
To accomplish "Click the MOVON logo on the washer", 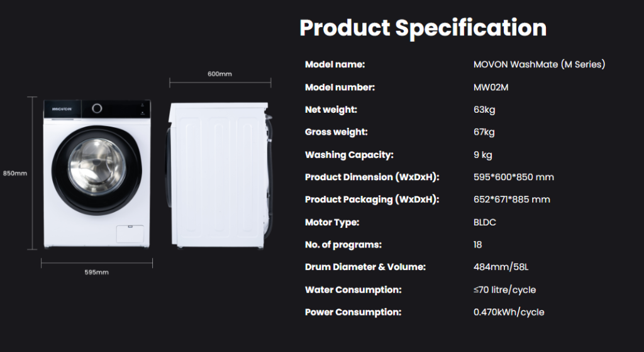I will [62, 109].
